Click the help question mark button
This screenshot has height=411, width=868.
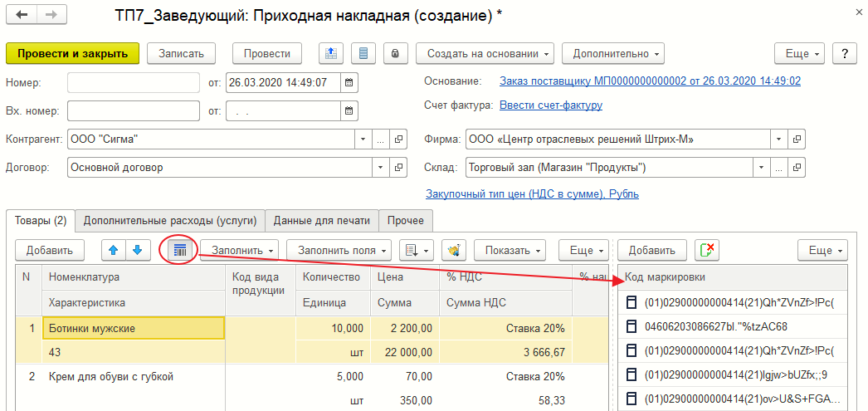coord(845,54)
